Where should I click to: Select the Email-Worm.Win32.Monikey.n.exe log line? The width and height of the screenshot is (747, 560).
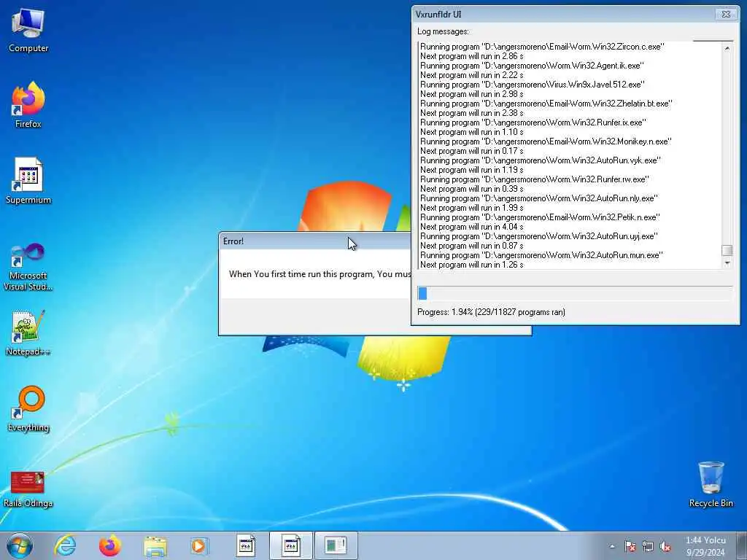pyautogui.click(x=546, y=142)
